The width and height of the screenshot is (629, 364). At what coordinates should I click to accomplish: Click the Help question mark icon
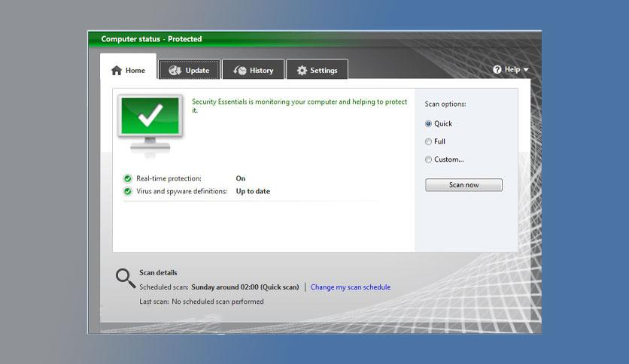(497, 69)
